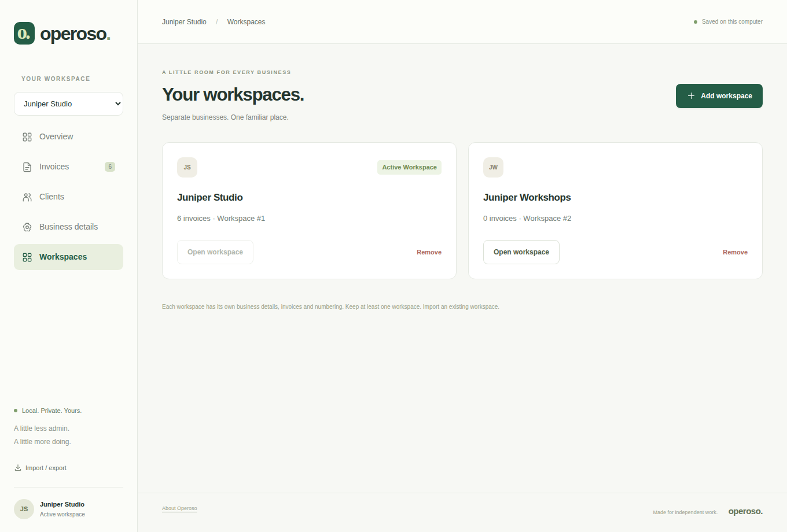The image size is (787, 532).
Task: Remove the Juniper Workshops workspace
Action: (735, 252)
